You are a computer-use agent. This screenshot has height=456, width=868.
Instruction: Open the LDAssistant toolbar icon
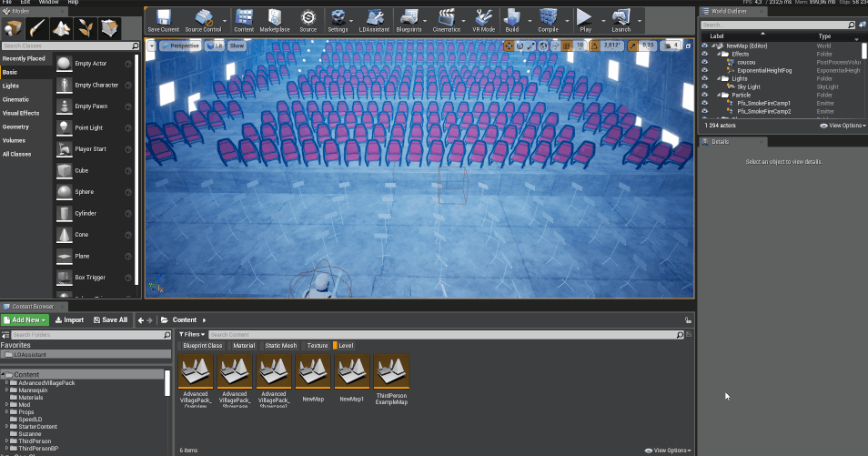click(374, 21)
